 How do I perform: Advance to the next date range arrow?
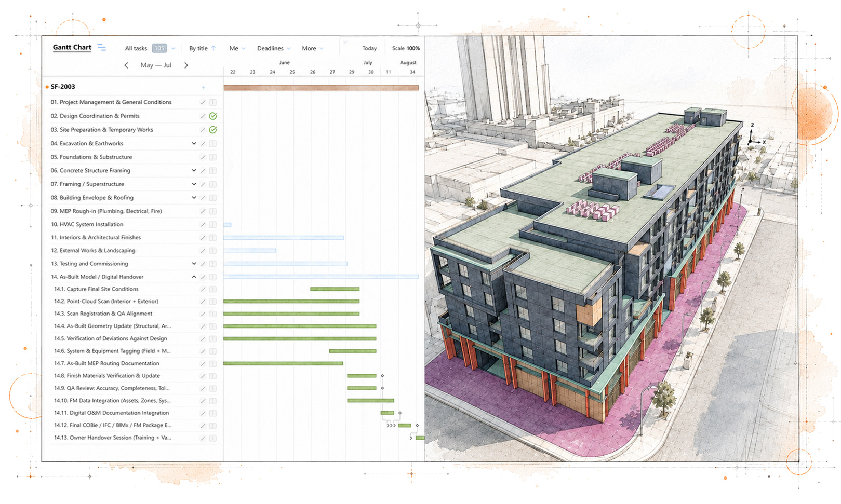(x=186, y=65)
